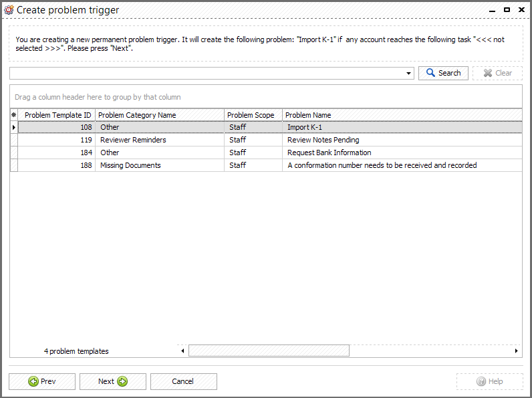Screen dimensions: 532x398
Task: Expand the search text dropdown arrow
Action: pos(408,74)
